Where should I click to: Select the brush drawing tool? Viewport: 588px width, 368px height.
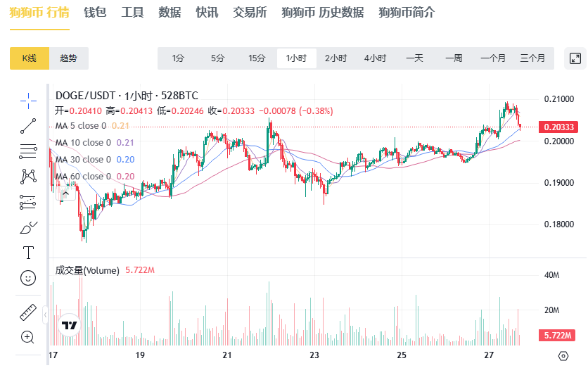[x=28, y=227]
